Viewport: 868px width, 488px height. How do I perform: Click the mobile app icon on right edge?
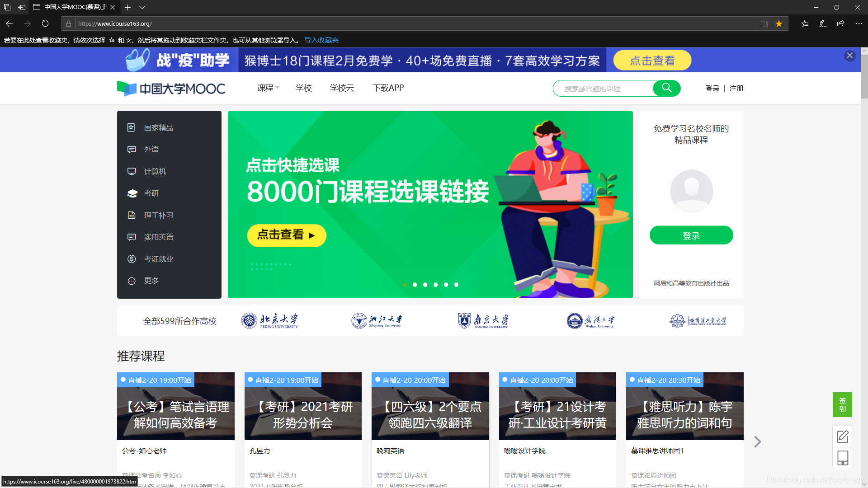842,458
